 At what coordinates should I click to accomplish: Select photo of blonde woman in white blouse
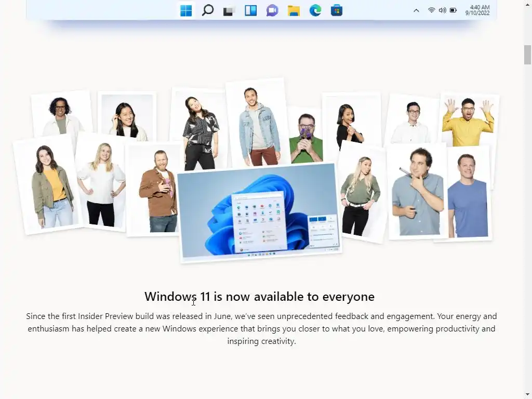101,182
